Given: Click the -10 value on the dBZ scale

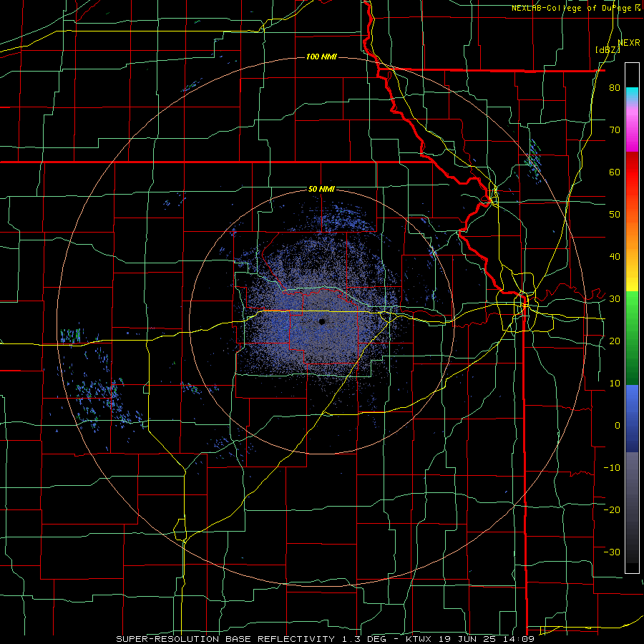Looking at the screenshot, I should pyautogui.click(x=612, y=468).
